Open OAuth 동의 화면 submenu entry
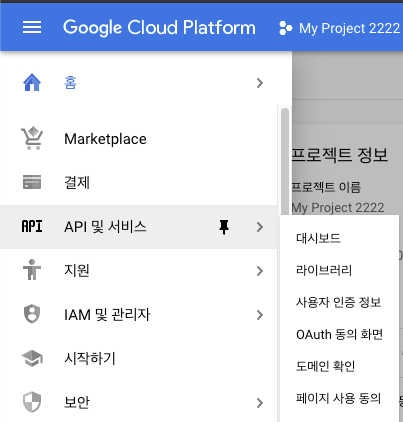This screenshot has height=422, width=403. click(x=339, y=334)
